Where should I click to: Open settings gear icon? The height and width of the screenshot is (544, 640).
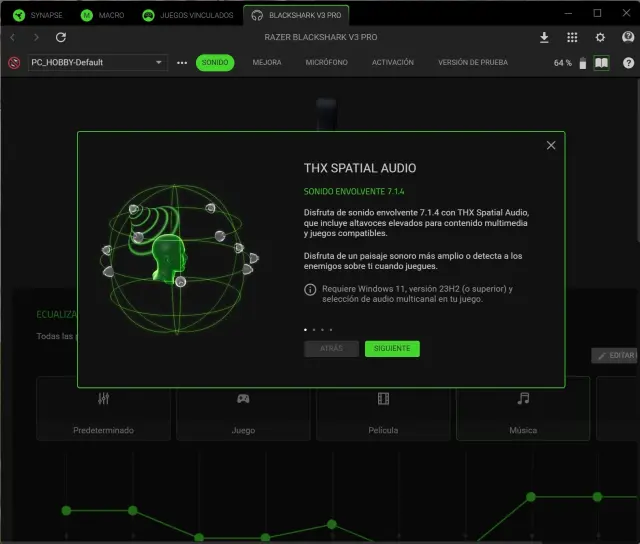600,37
